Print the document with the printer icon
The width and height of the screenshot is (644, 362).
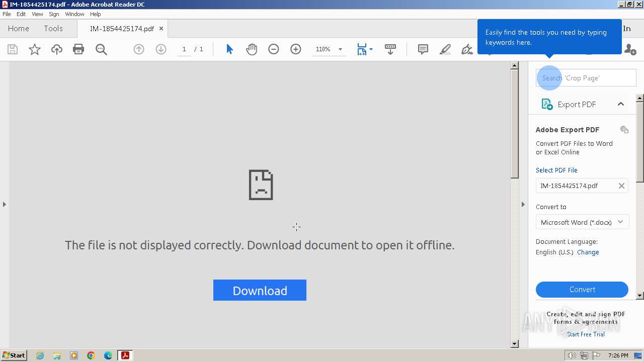[x=78, y=49]
